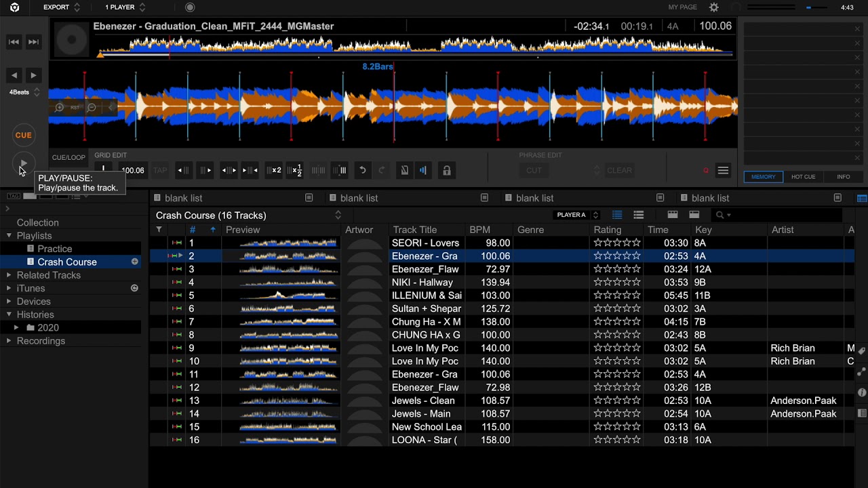
Task: Click the refresh icon next to iTunes
Action: coord(135,288)
